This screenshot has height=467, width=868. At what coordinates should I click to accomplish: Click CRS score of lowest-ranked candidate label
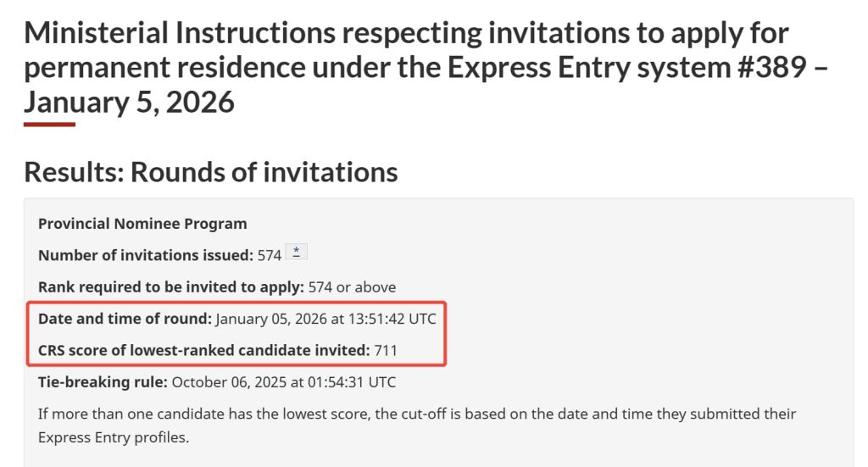pyautogui.click(x=203, y=349)
